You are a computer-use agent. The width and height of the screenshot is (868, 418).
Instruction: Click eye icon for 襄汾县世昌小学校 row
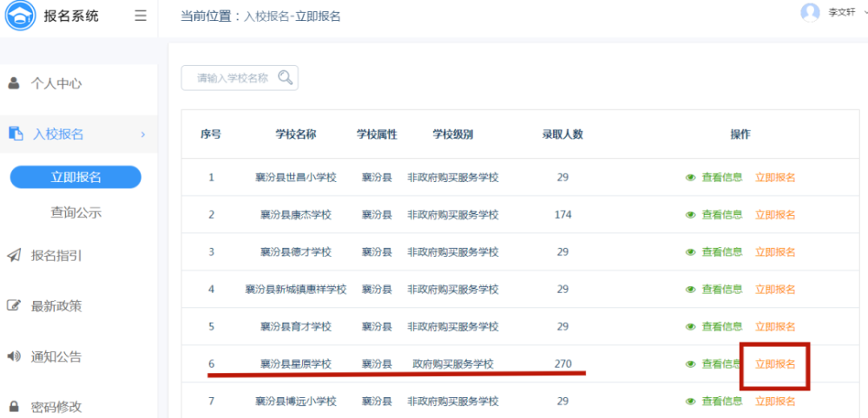pyautogui.click(x=691, y=178)
